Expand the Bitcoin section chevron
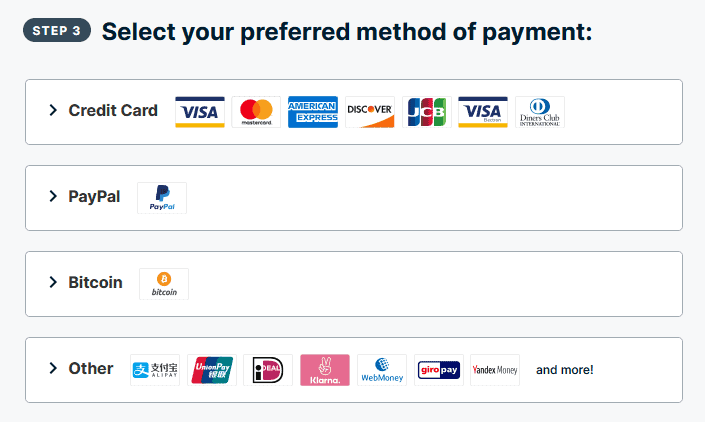This screenshot has width=705, height=422. tap(53, 283)
